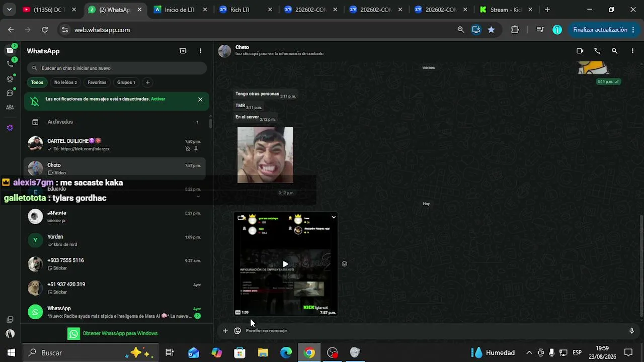Image resolution: width=644 pixels, height=362 pixels.
Task: Open the Chrome profile avatar
Action: point(557,30)
